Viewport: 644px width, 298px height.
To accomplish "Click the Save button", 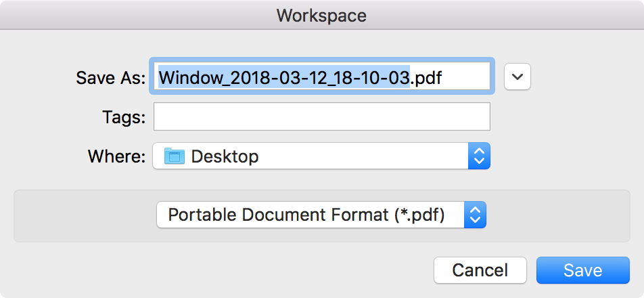I will [x=583, y=270].
